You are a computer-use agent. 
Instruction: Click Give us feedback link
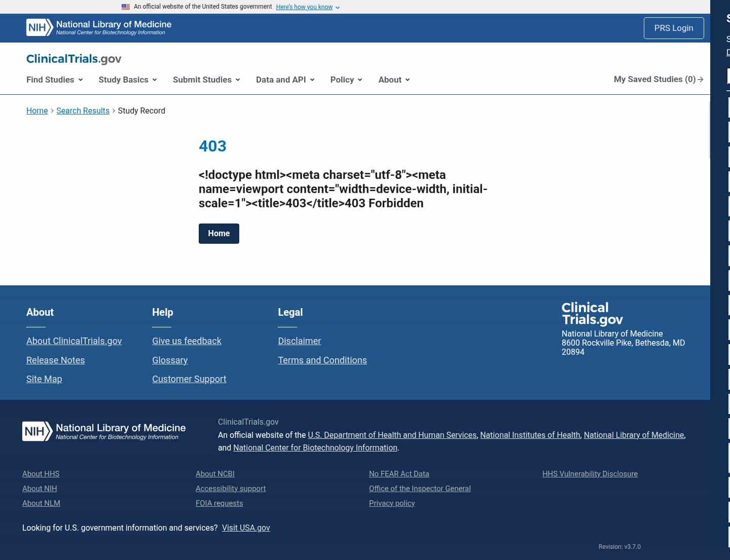coord(187,341)
